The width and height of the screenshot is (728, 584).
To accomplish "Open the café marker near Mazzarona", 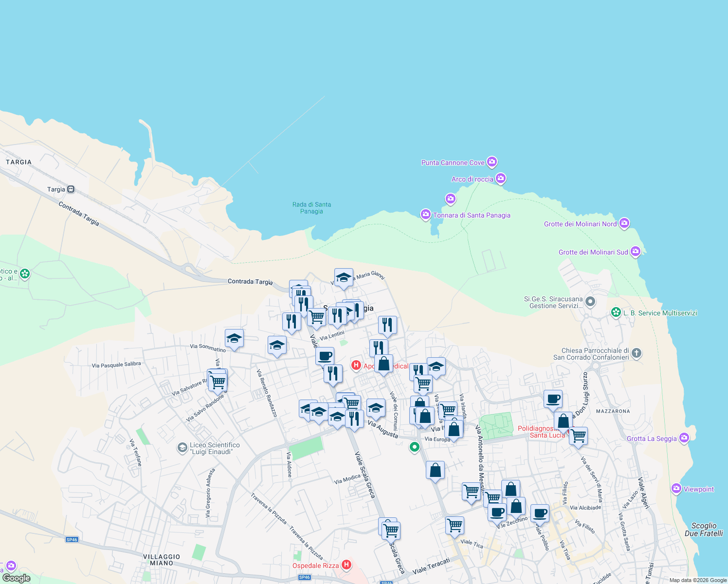I will (x=553, y=399).
